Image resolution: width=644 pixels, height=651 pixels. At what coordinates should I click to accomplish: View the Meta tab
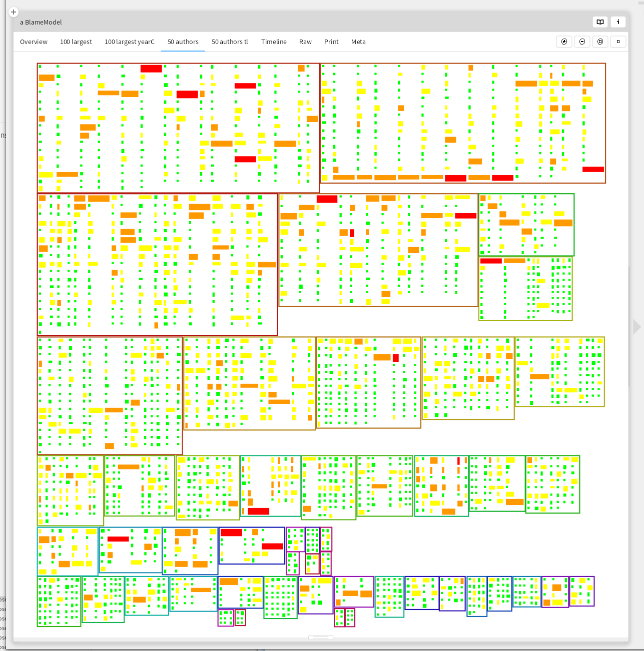pos(358,42)
